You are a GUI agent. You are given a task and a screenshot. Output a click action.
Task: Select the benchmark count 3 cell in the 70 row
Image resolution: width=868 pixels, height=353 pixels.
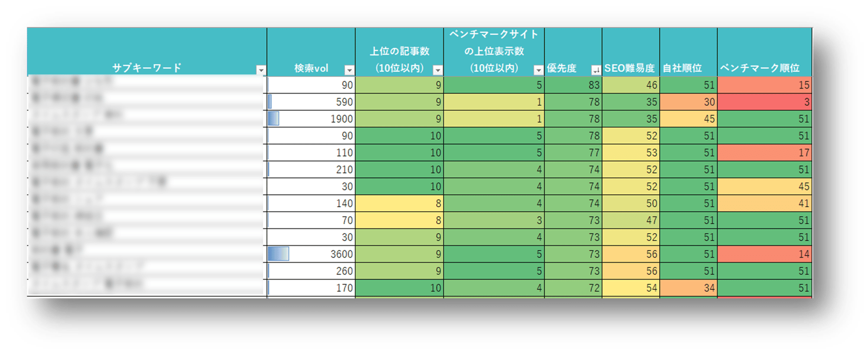(x=494, y=220)
